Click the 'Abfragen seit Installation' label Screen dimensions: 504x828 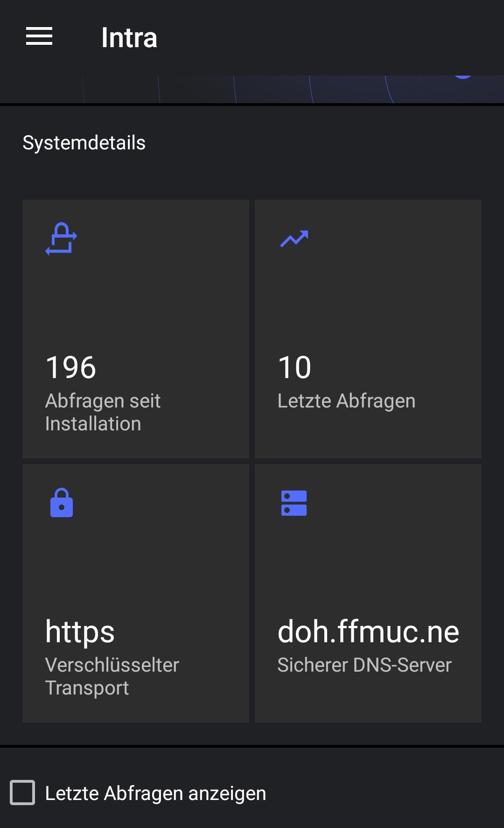pos(103,412)
